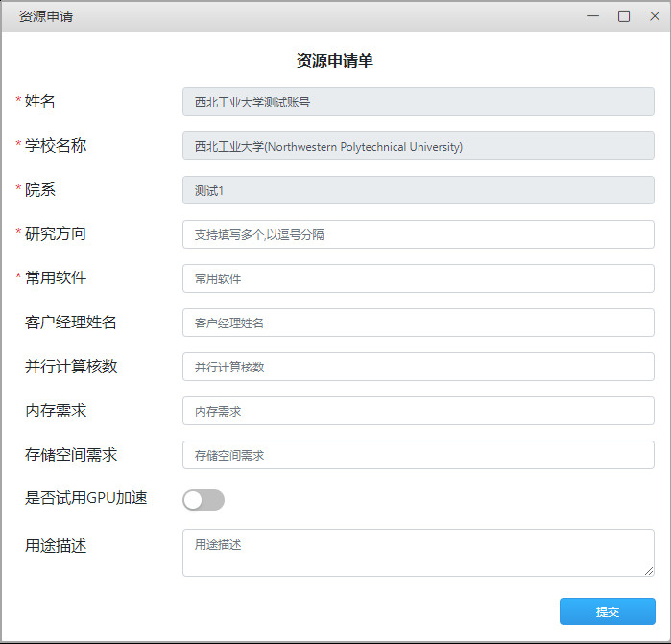Click the 资源申请单 form heading
The height and width of the screenshot is (644, 671).
tap(335, 60)
